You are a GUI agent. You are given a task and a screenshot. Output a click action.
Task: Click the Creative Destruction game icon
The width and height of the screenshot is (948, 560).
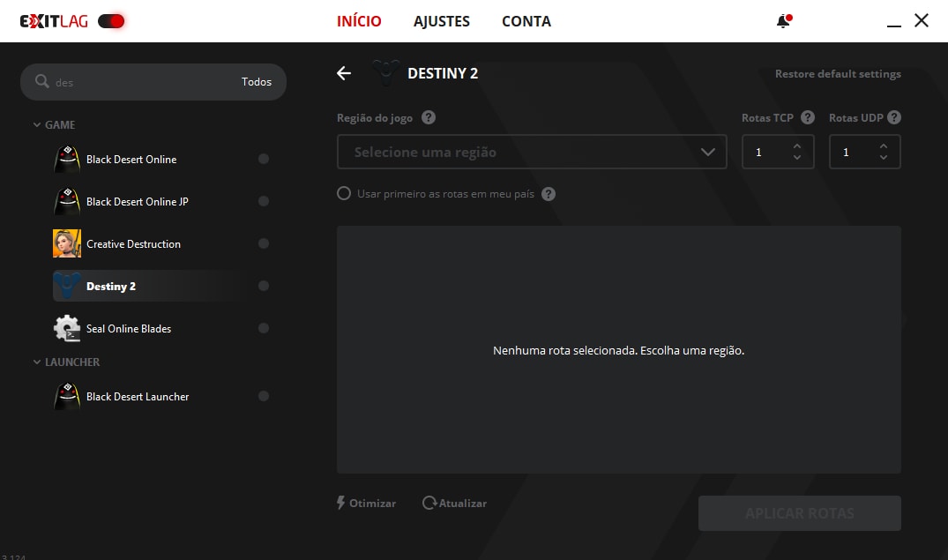pyautogui.click(x=67, y=244)
